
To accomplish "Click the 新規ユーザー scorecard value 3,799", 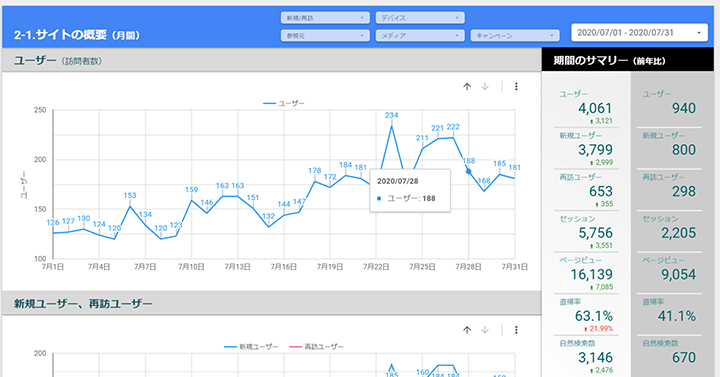I will pyautogui.click(x=595, y=150).
